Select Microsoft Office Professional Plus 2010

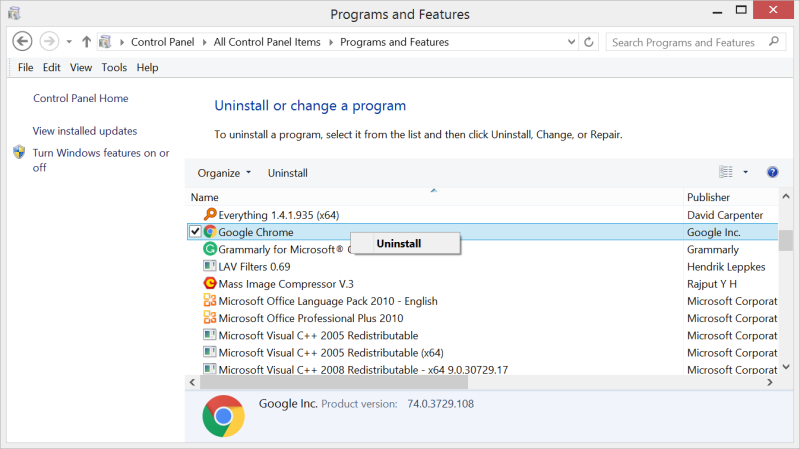pos(311,318)
